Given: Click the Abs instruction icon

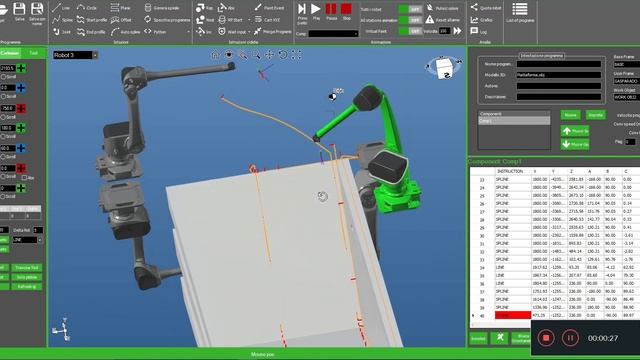Looking at the screenshot, I should (x=222, y=7).
